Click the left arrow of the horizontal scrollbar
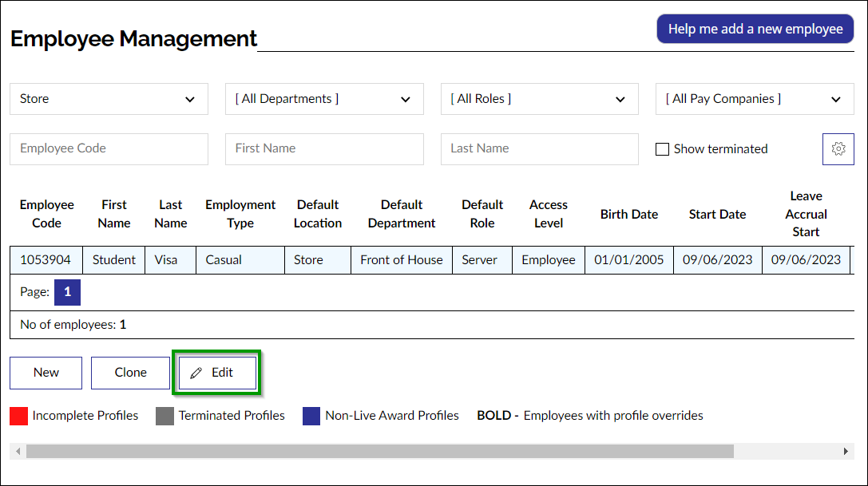This screenshot has height=486, width=868. pyautogui.click(x=17, y=451)
